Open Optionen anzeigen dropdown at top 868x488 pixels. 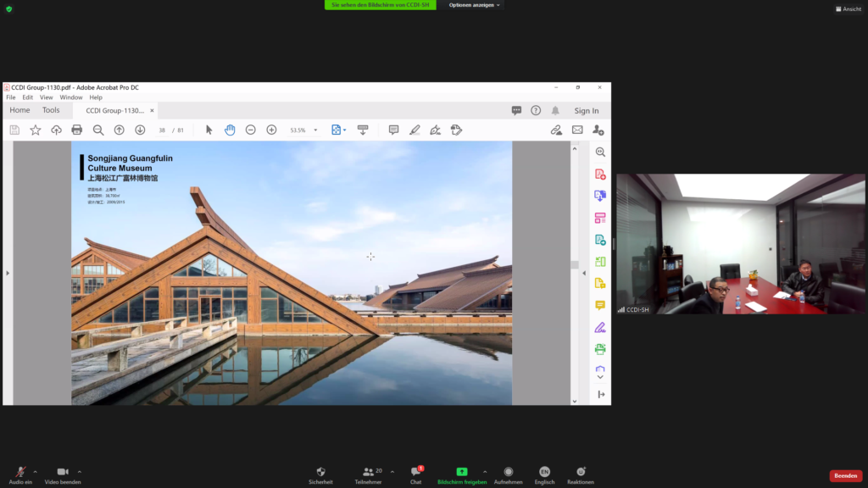coord(475,5)
